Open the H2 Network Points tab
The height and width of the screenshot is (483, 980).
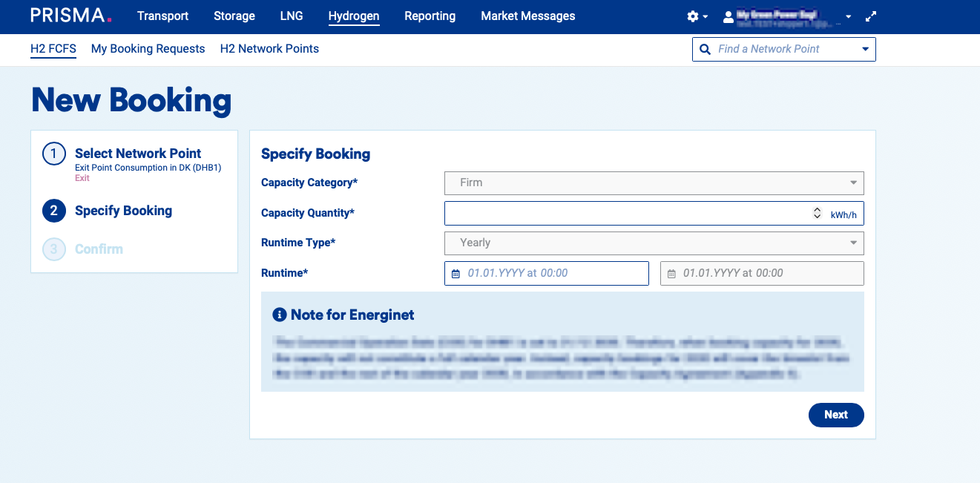click(x=269, y=48)
